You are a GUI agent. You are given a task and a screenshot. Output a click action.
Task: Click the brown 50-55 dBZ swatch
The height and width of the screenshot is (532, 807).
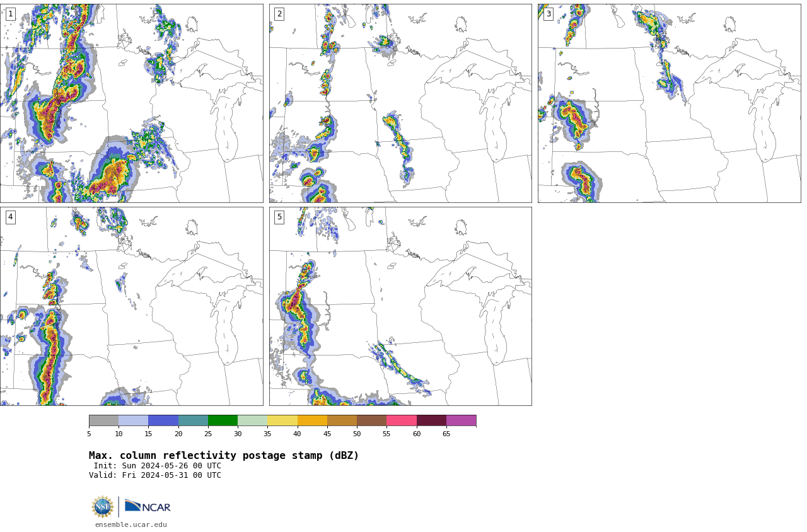click(372, 420)
